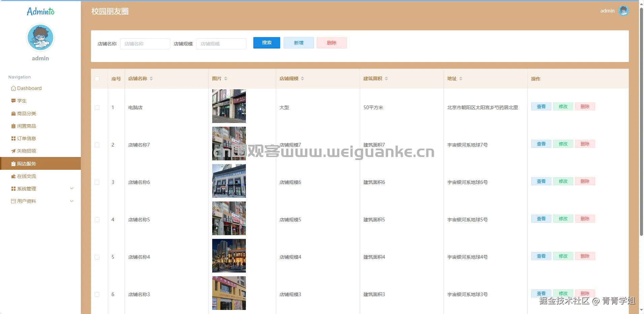Image resolution: width=644 pixels, height=314 pixels.
Task: Open the 闲置商品 menu item
Action: coord(40,126)
